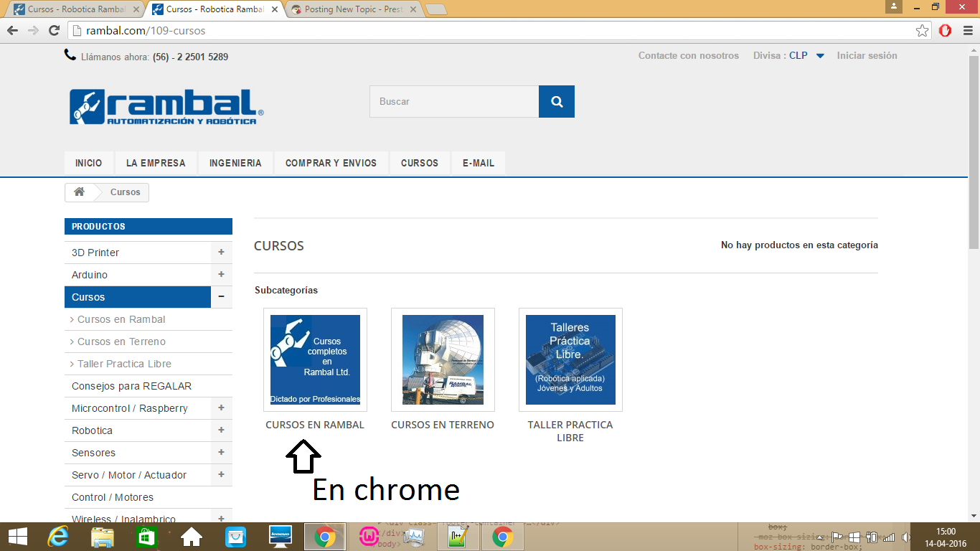The height and width of the screenshot is (551, 980).
Task: Click the Cursos breadcrumb label
Action: pos(126,192)
